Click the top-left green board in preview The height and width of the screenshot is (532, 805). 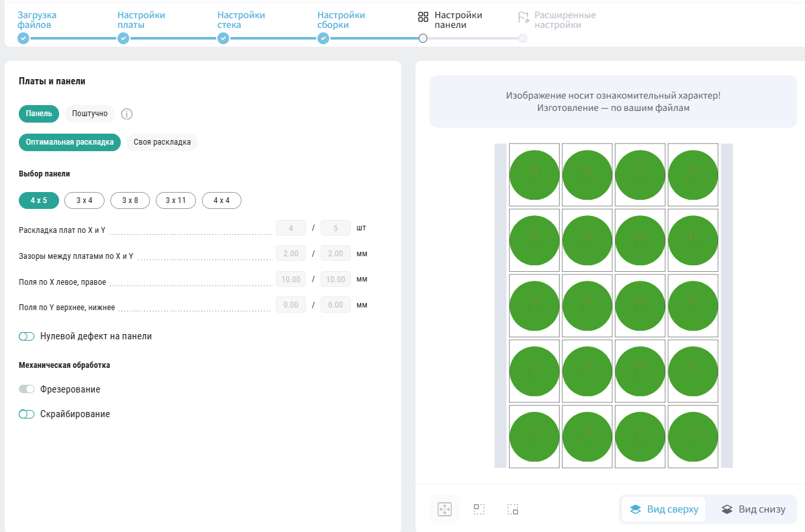pos(534,175)
